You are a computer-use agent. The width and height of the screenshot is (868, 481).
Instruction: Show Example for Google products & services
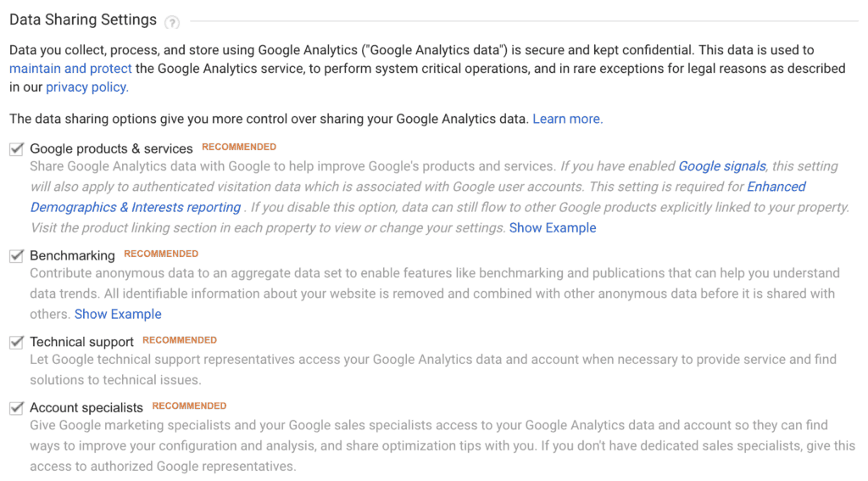pos(553,227)
